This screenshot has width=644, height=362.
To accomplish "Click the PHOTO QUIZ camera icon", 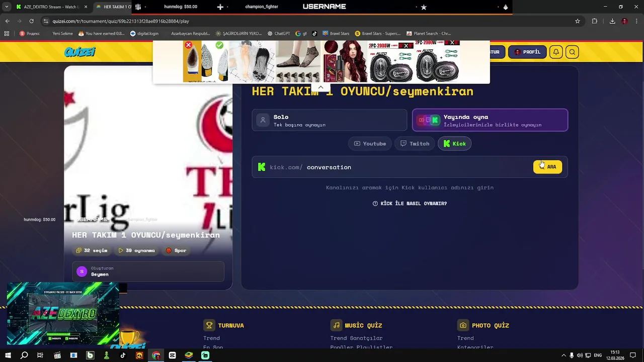I will [x=463, y=325].
